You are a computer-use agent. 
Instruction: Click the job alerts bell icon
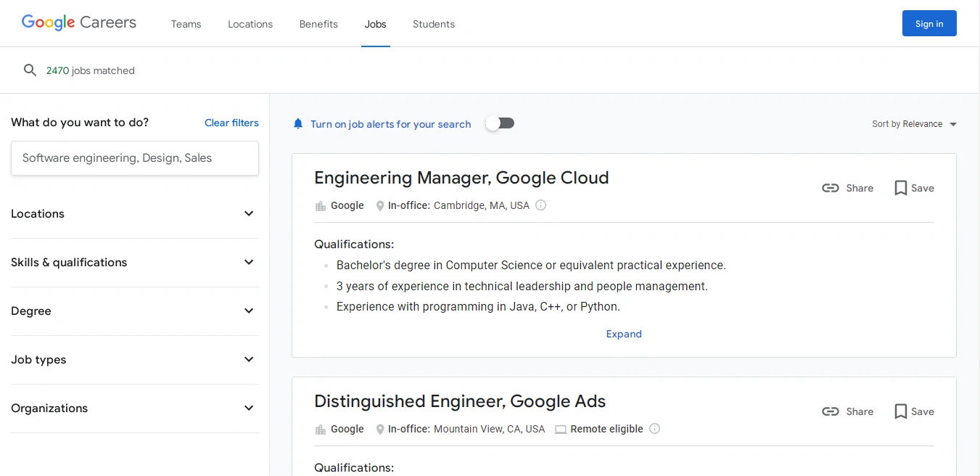(x=298, y=124)
